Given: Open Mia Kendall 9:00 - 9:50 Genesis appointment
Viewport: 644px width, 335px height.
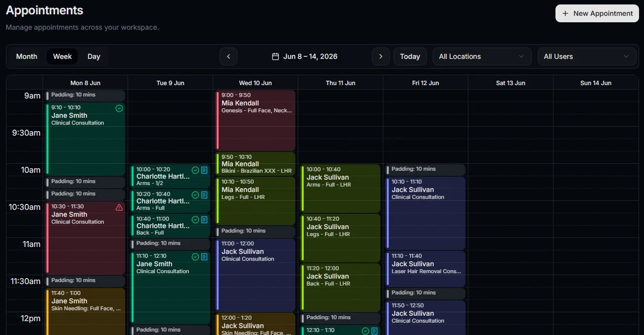Looking at the screenshot, I should pyautogui.click(x=255, y=120).
